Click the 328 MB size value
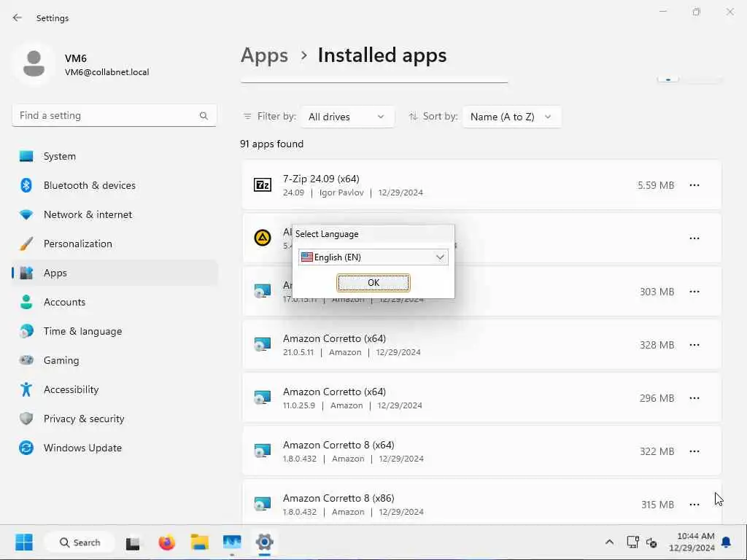This screenshot has width=747, height=560. click(657, 345)
